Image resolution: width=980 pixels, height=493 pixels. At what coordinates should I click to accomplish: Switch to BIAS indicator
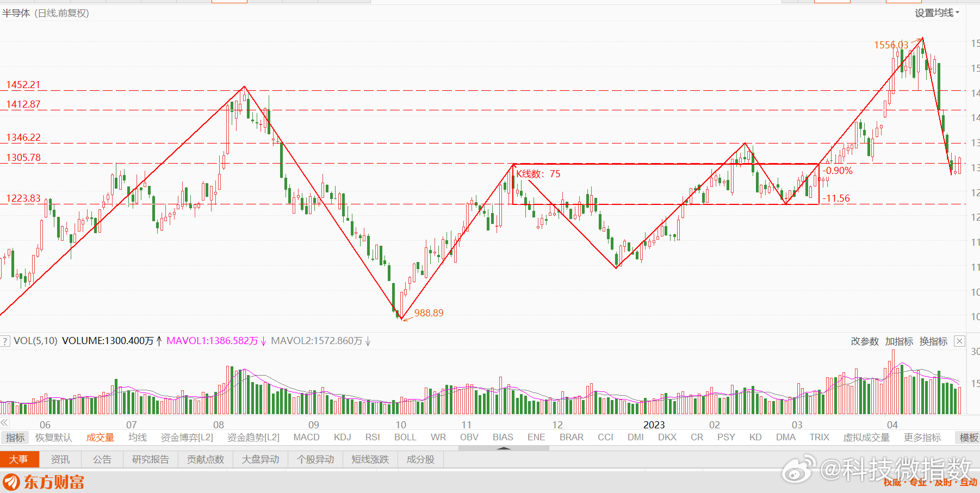pos(503,438)
